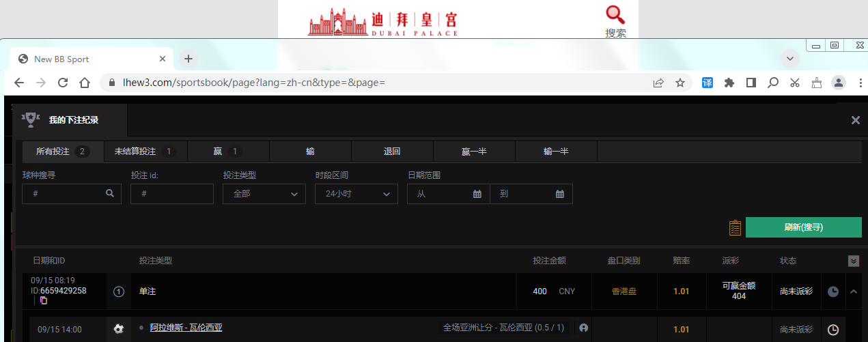Open the 阿拉维斯 - 瓦伦西亚 match link
Screen dimensions: 868x342
coord(186,328)
